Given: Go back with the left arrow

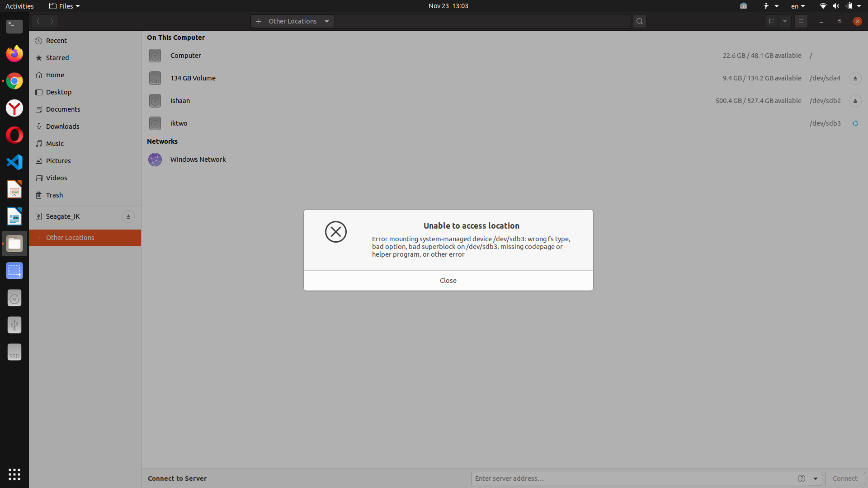Looking at the screenshot, I should tap(38, 21).
